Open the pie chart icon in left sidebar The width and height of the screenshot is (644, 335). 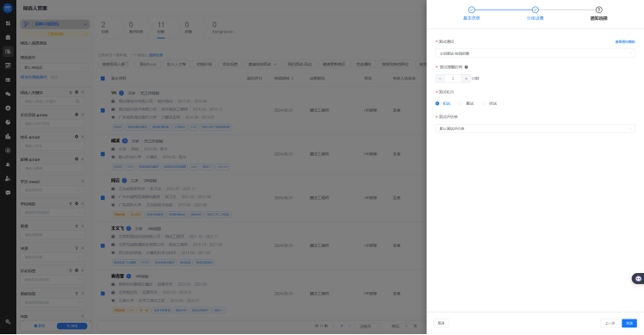[8, 122]
